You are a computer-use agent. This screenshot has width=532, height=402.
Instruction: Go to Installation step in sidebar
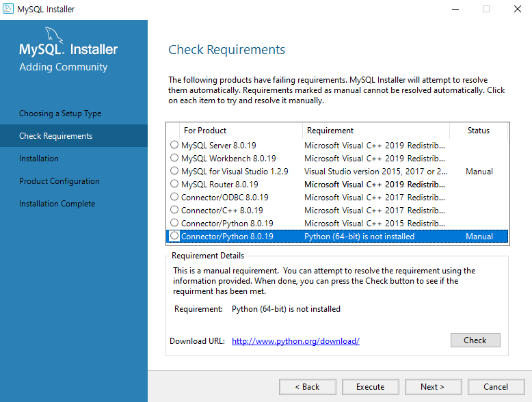tap(39, 159)
